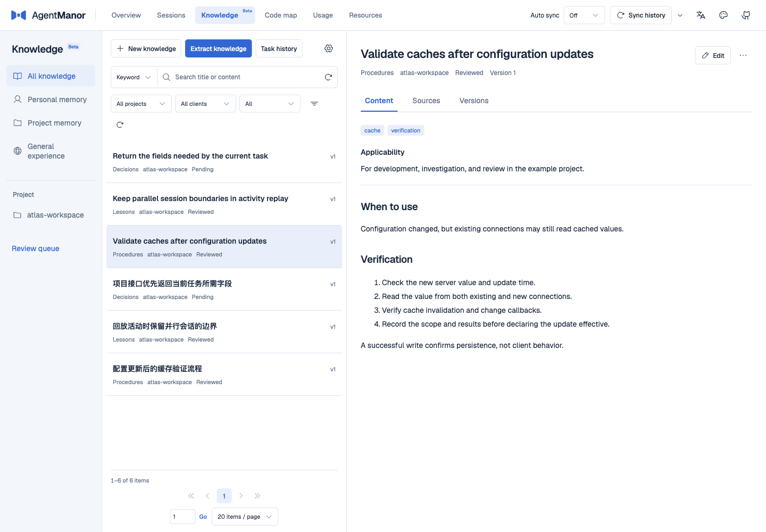Screen dimensions: 766x532
Task: Open General experience in sidebar
Action: [x=51, y=151]
